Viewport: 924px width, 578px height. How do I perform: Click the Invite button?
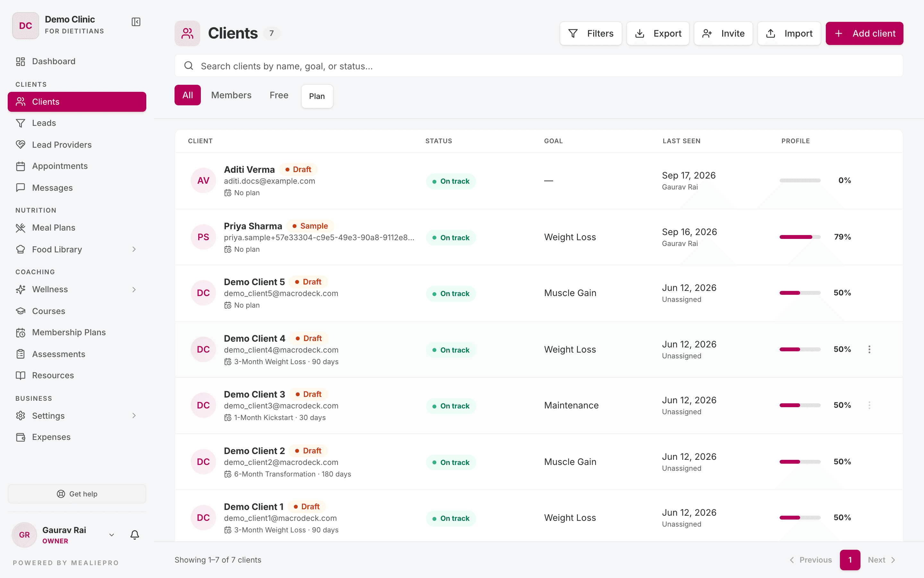(x=723, y=33)
